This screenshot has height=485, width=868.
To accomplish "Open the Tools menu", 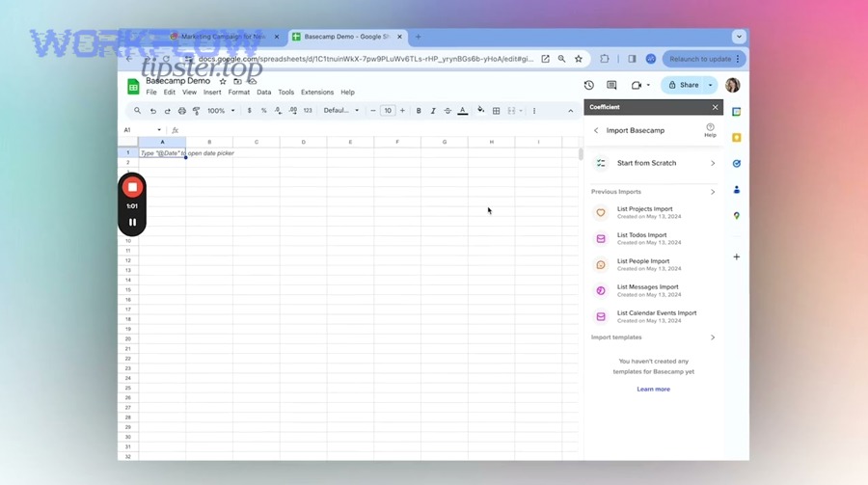I will click(x=285, y=93).
